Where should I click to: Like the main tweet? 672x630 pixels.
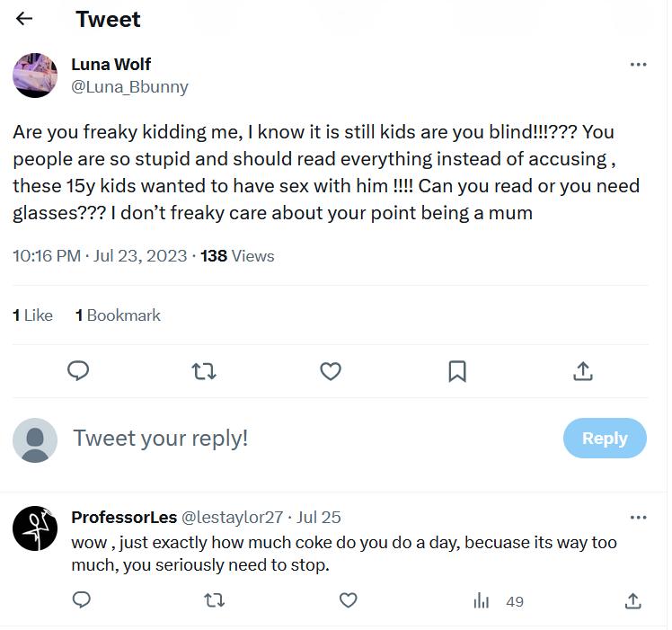coord(331,370)
